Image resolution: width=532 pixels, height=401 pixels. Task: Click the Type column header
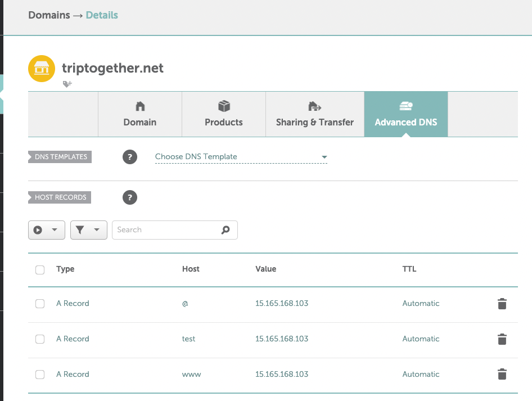tap(65, 269)
